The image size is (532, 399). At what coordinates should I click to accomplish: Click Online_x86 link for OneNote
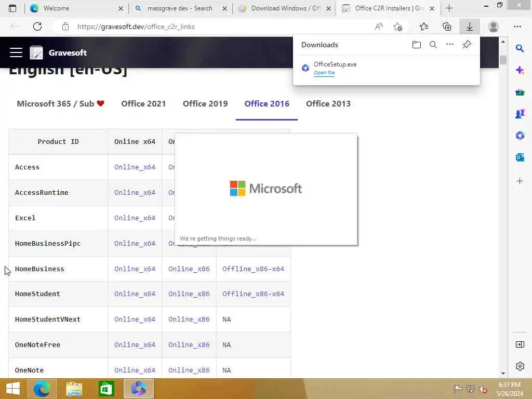(189, 370)
